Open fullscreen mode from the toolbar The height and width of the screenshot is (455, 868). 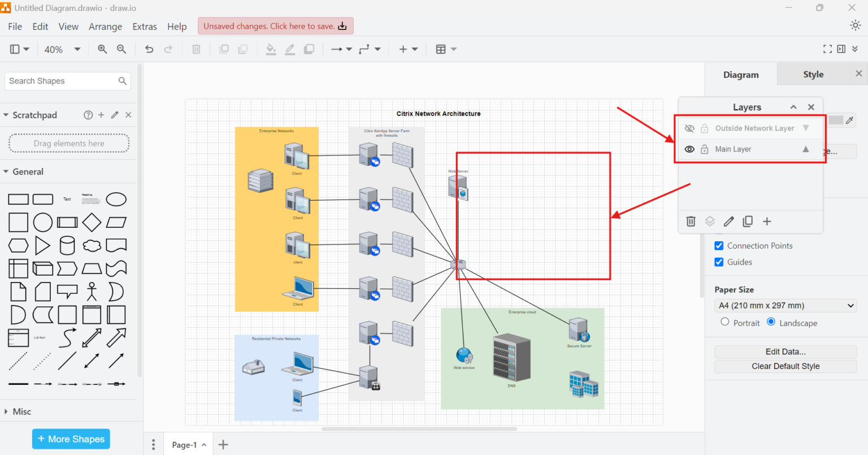coord(827,49)
